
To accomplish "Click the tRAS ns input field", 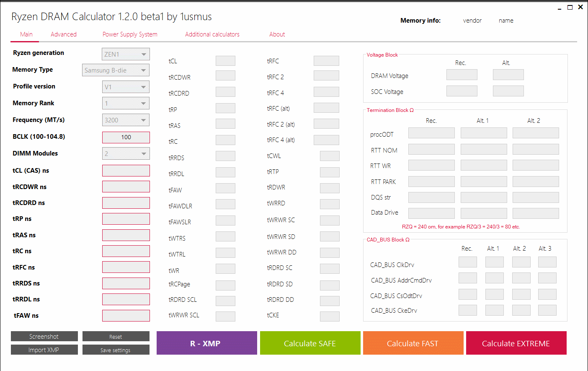I will (x=126, y=235).
